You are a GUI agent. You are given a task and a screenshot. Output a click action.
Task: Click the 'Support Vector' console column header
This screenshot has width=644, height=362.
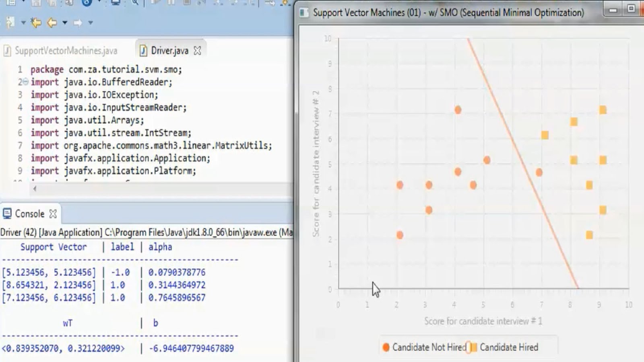pyautogui.click(x=54, y=247)
